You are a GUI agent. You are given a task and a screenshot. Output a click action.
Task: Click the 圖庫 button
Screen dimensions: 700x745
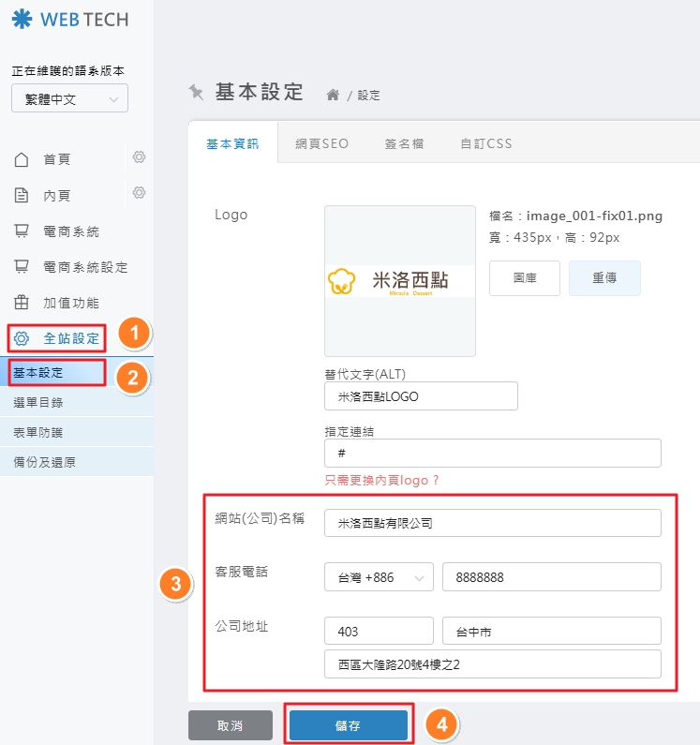525,278
